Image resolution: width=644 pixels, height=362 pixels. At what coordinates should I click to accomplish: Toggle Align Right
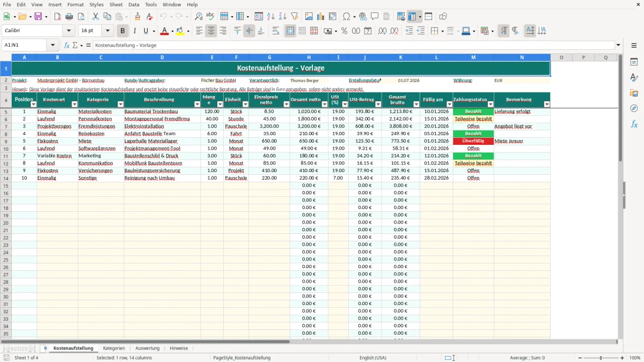click(223, 31)
